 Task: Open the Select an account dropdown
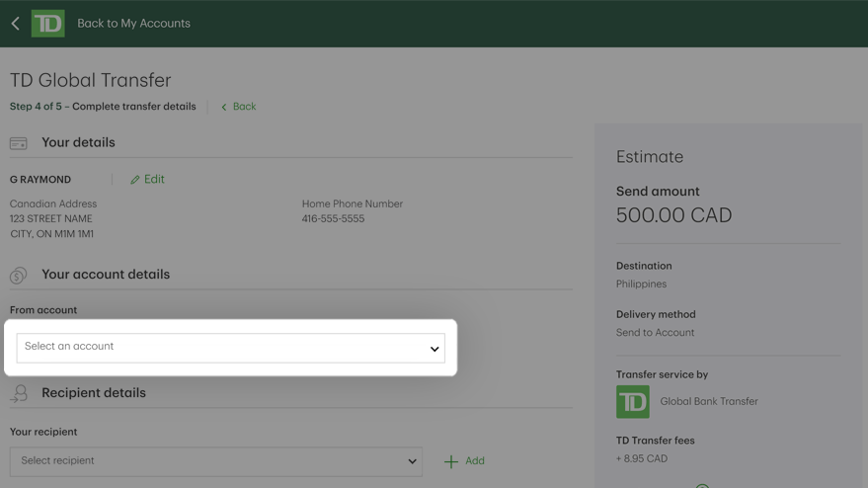click(230, 348)
